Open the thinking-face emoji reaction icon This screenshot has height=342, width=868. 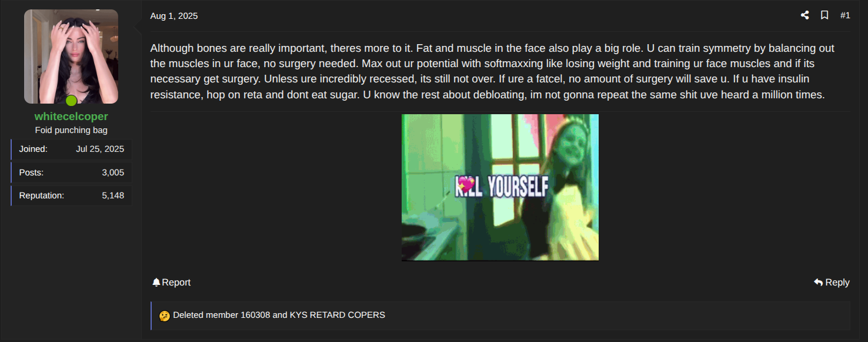pos(165,316)
